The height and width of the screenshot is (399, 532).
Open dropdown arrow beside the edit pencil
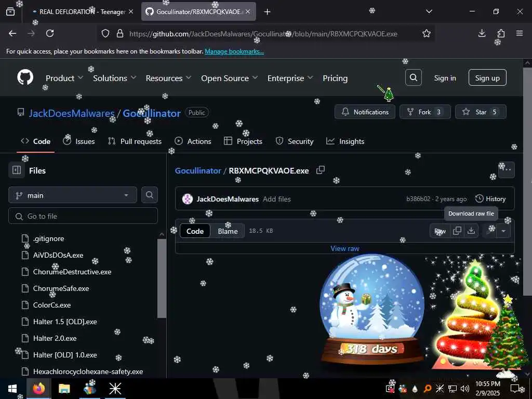point(503,231)
